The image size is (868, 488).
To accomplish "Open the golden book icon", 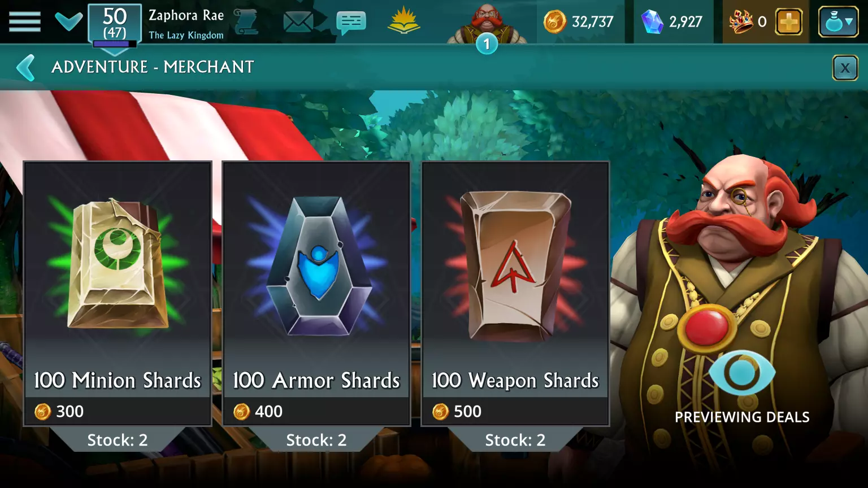I will 403,21.
